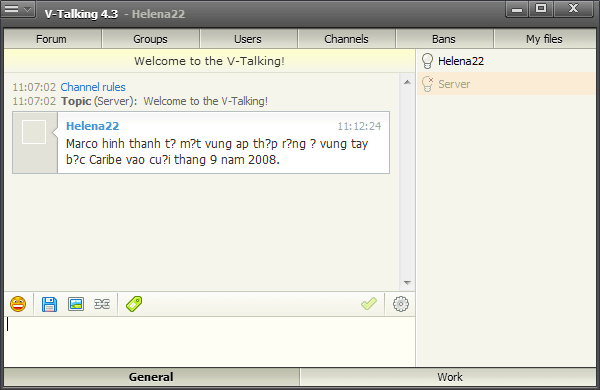Focus the message input field

point(210,341)
